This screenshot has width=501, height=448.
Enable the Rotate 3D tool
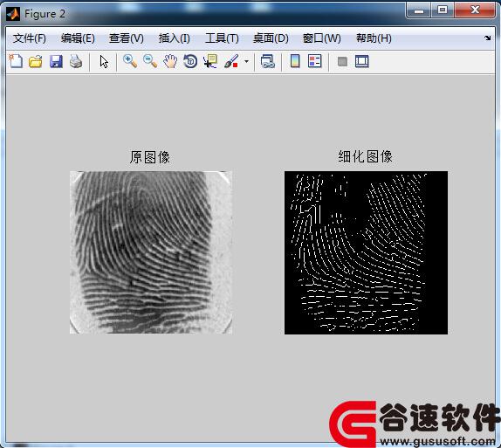coord(190,61)
